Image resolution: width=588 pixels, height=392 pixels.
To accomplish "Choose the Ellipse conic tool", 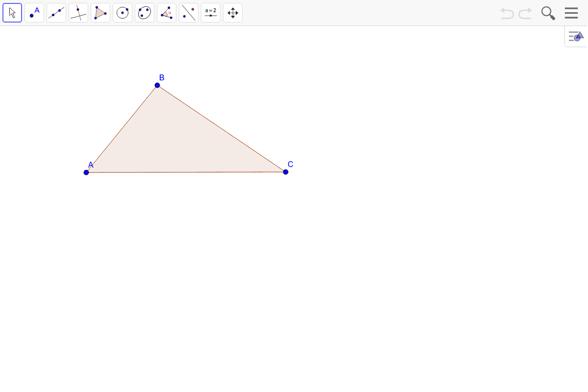I will tap(145, 13).
